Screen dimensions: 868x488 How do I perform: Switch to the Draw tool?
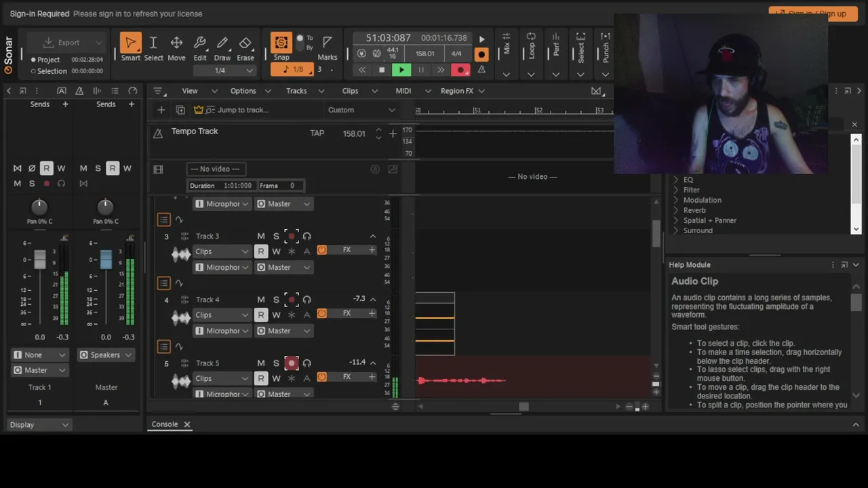tap(222, 47)
